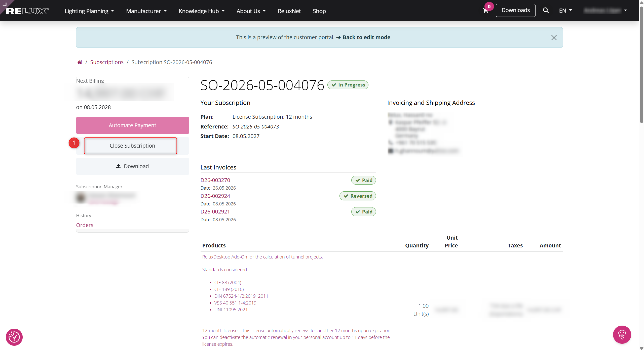Click scrollbar down arrow
Viewport: 644px width, 350px height.
coord(641,348)
